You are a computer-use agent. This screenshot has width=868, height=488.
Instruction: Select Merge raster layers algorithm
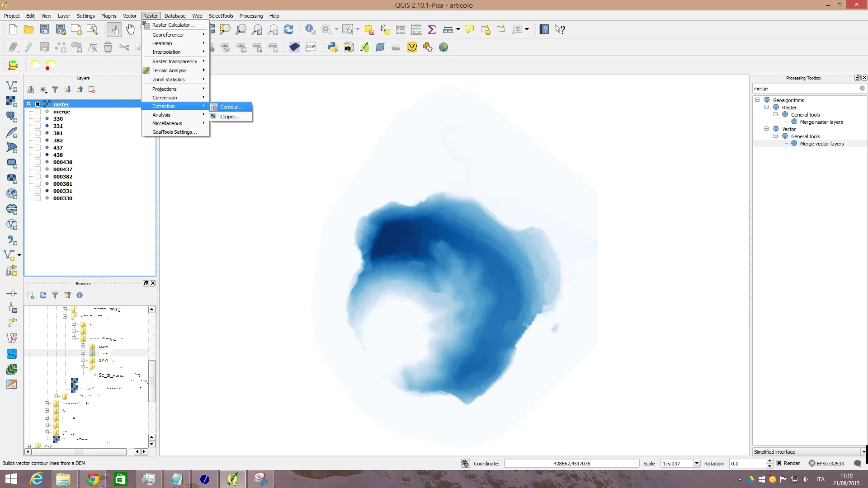(821, 122)
